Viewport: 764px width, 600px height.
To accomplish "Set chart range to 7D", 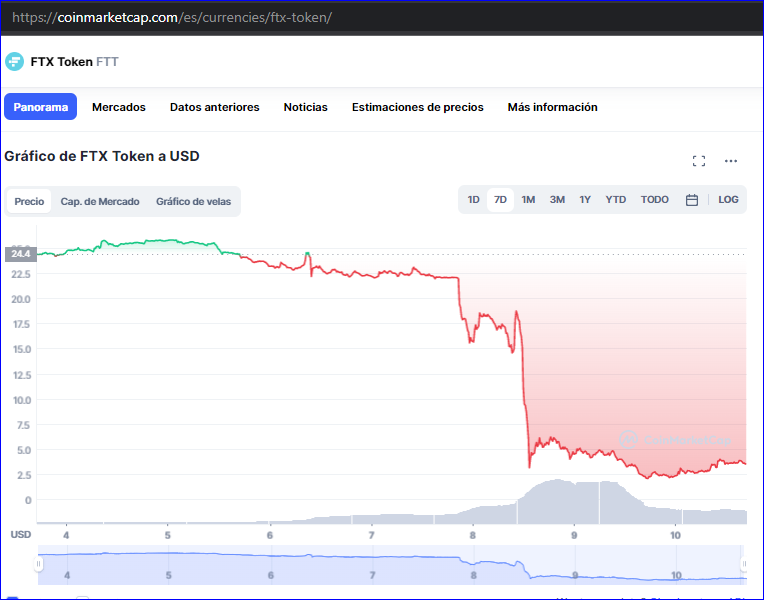I will pos(500,199).
